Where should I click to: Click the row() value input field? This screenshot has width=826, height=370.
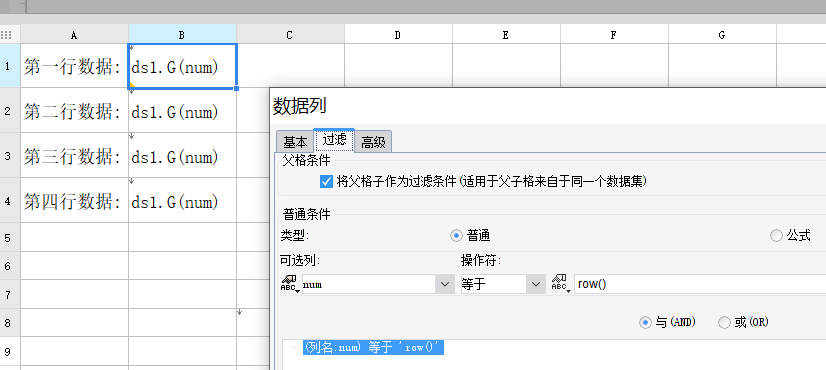[700, 285]
